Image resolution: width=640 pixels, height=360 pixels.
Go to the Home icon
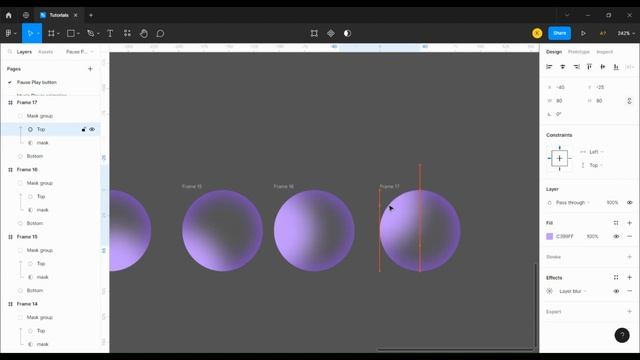click(9, 15)
